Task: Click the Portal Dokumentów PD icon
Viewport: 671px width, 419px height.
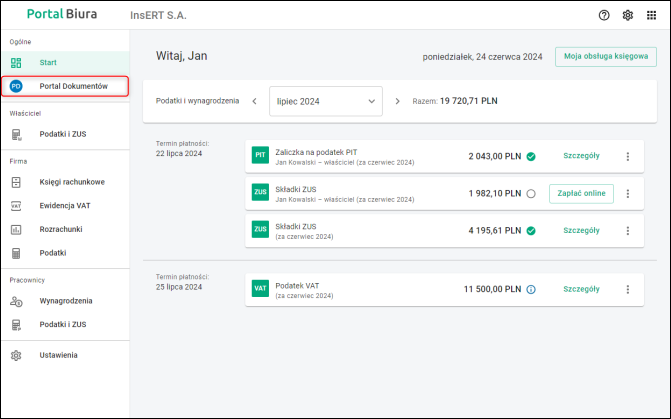Action: [16, 86]
